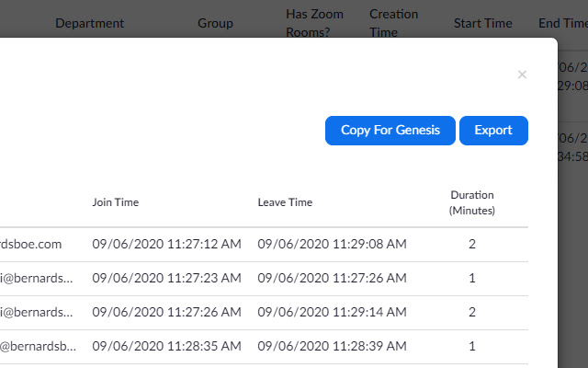Click duration value in 11:28:35 AM row
The height and width of the screenshot is (368, 588).
coord(472,346)
